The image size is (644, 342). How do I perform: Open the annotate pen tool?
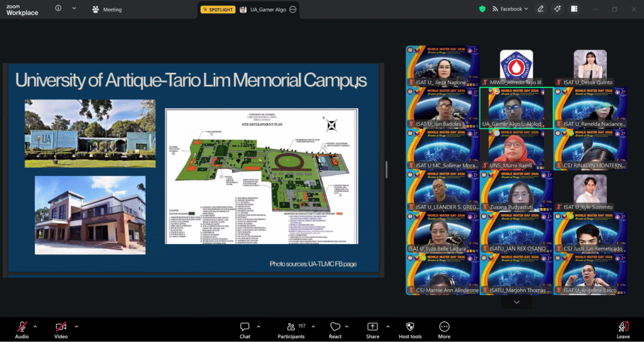540,9
